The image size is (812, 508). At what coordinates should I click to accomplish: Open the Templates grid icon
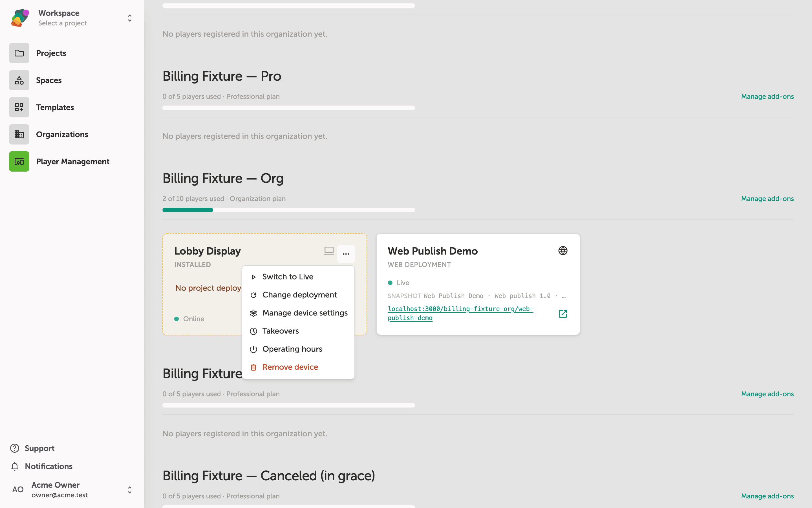coord(19,107)
